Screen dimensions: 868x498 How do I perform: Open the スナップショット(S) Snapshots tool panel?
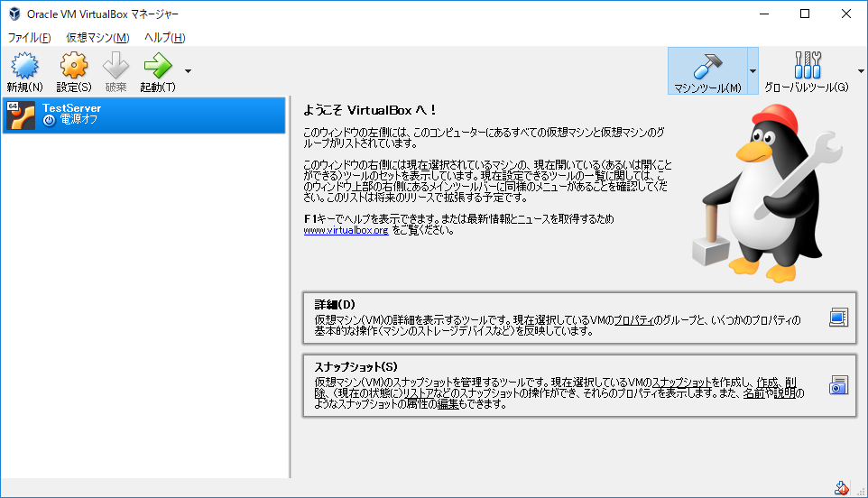(579, 385)
